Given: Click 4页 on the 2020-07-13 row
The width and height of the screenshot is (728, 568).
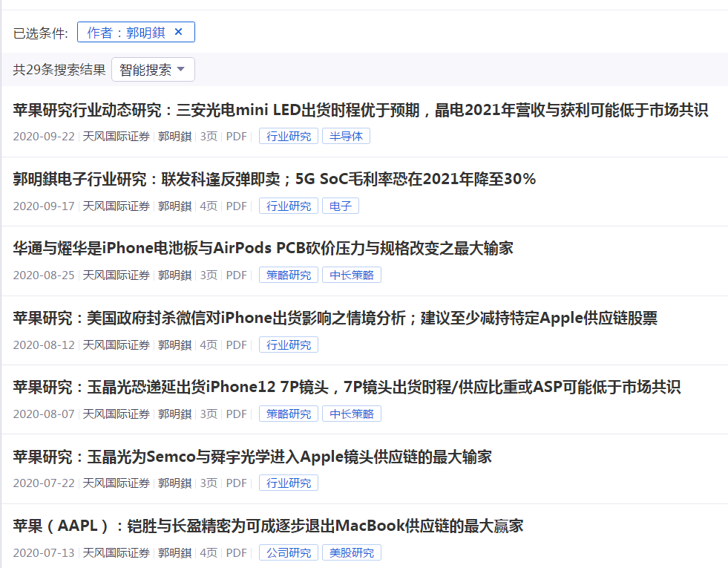Looking at the screenshot, I should (x=209, y=553).
